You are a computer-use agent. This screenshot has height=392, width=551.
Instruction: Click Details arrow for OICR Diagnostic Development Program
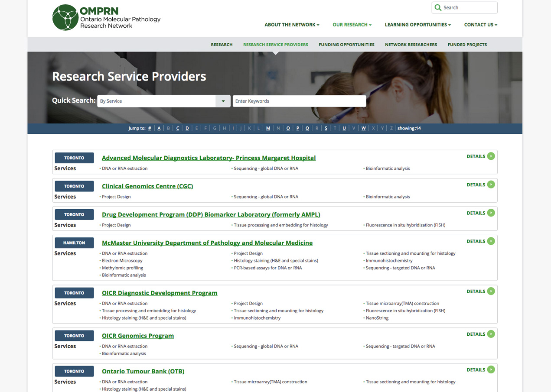491,292
